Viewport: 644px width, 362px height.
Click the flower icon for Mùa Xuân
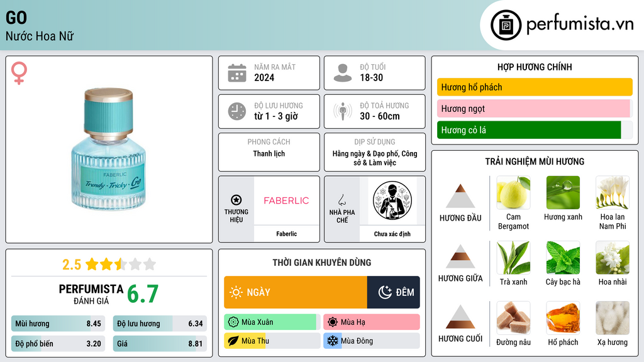click(233, 322)
